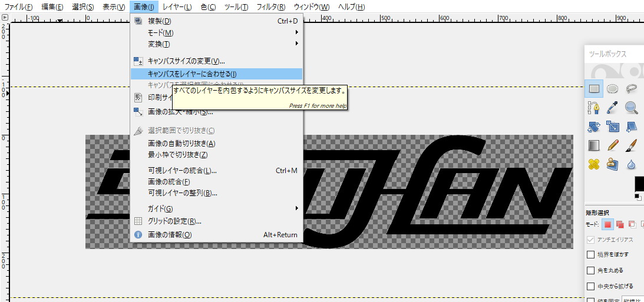644x302 pixels.
Task: Toggle 境界をぼかす checkbox
Action: [x=590, y=255]
